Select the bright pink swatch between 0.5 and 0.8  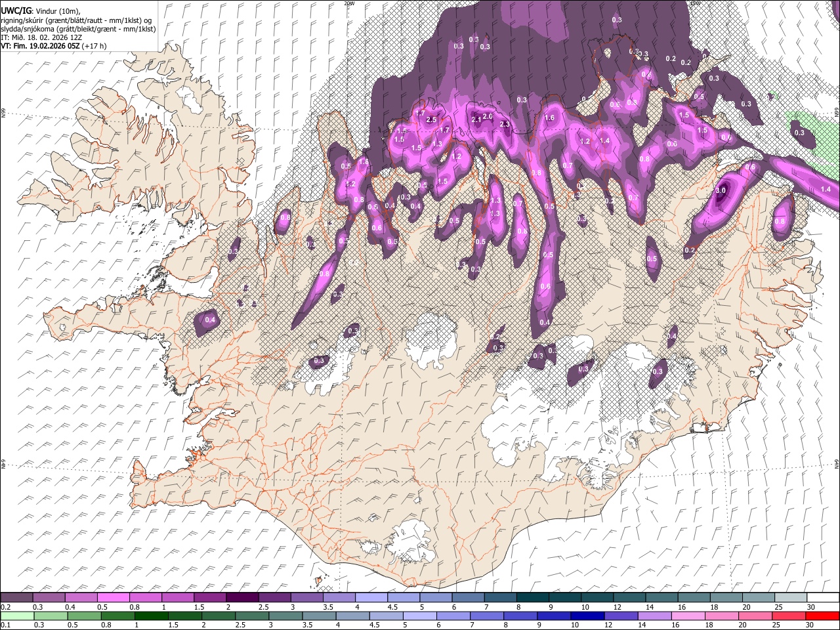[114, 597]
